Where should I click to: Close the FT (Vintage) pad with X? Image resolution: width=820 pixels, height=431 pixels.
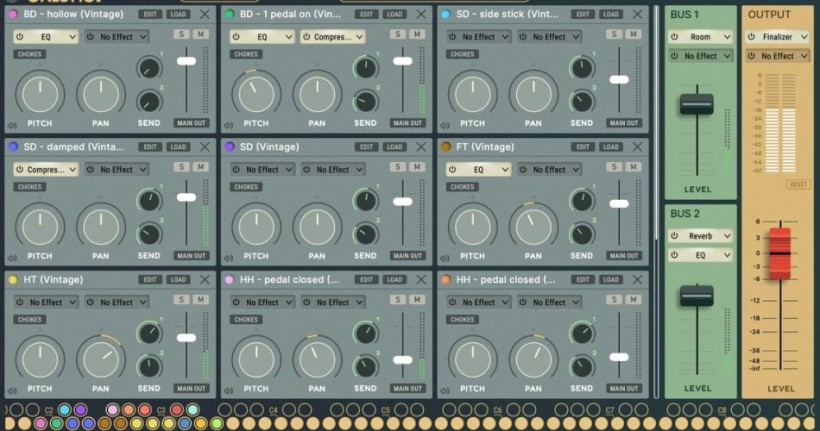(637, 147)
